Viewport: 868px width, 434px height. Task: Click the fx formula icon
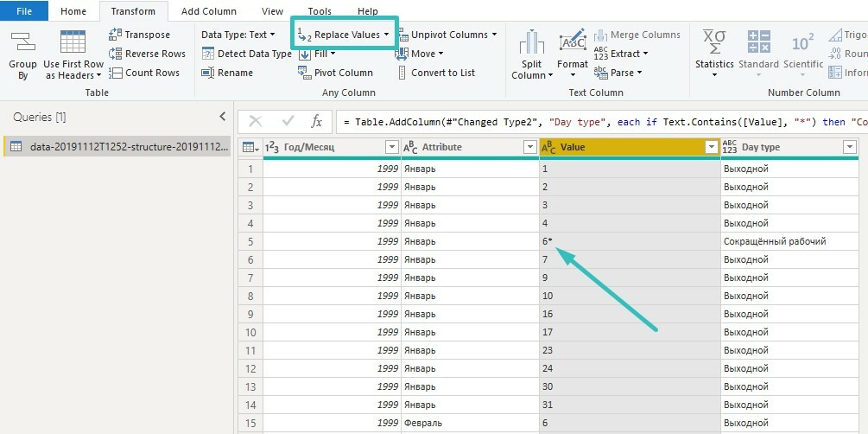(x=317, y=121)
